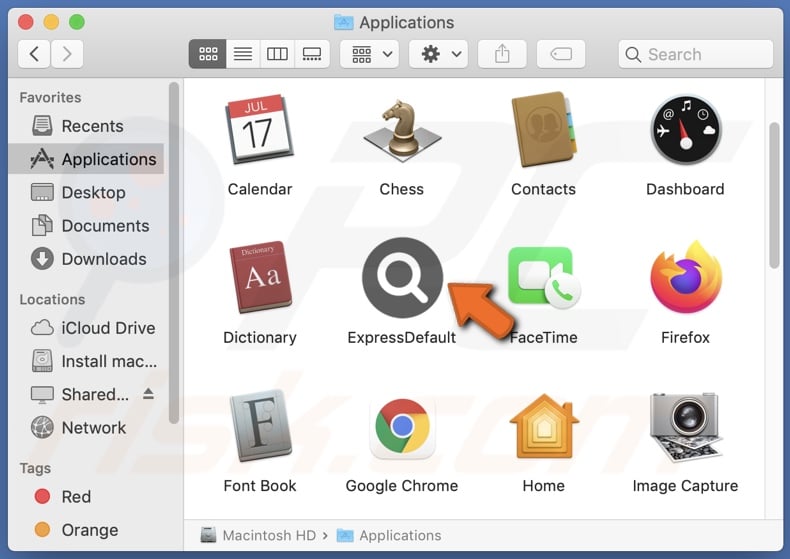Click the Share toolbar button
Screen dimensions: 790x559
[x=502, y=54]
